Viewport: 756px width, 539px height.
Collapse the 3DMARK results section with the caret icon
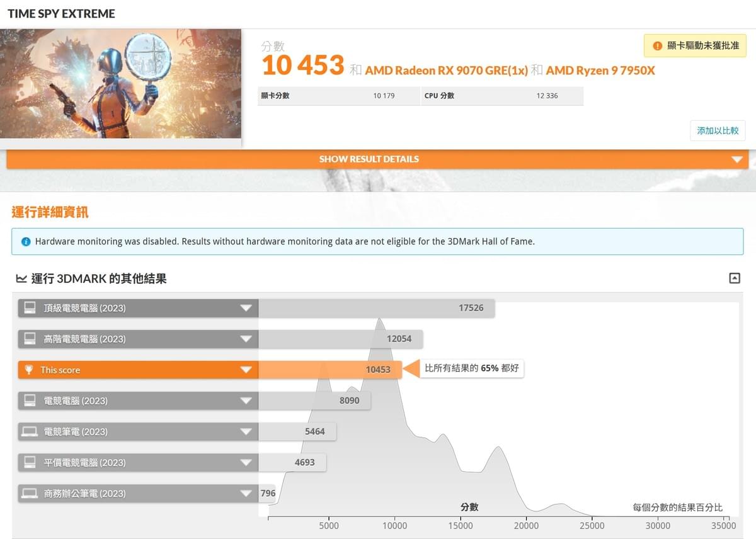735,278
